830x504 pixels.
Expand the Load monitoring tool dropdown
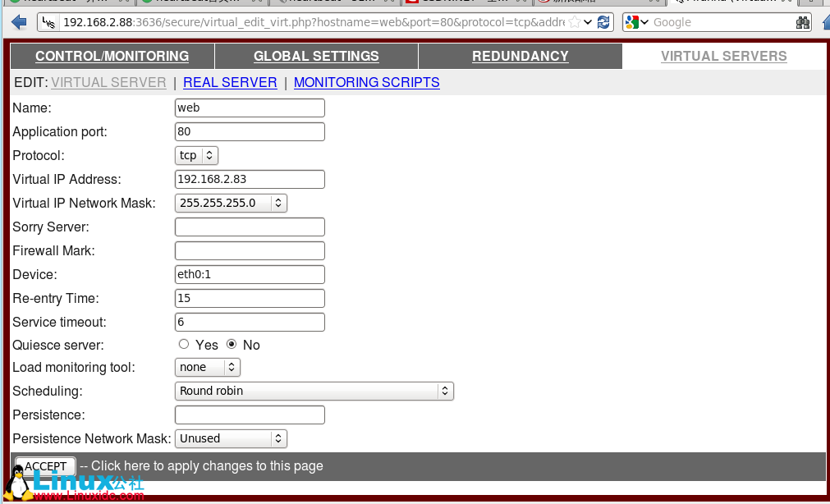tap(208, 368)
